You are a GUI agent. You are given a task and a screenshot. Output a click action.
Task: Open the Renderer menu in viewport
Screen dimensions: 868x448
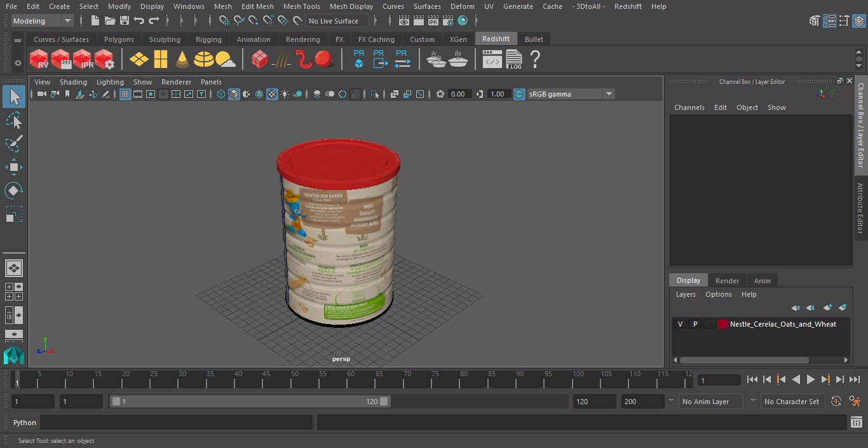pyautogui.click(x=176, y=82)
